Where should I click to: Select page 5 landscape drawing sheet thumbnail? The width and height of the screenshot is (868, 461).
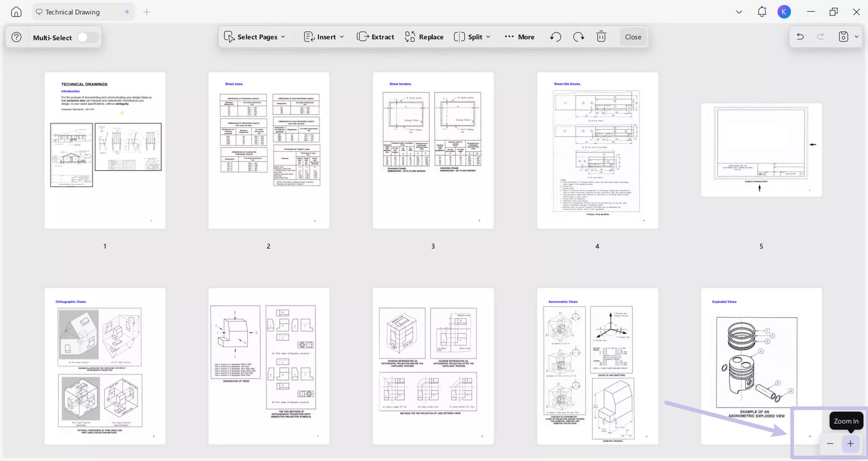pos(761,150)
